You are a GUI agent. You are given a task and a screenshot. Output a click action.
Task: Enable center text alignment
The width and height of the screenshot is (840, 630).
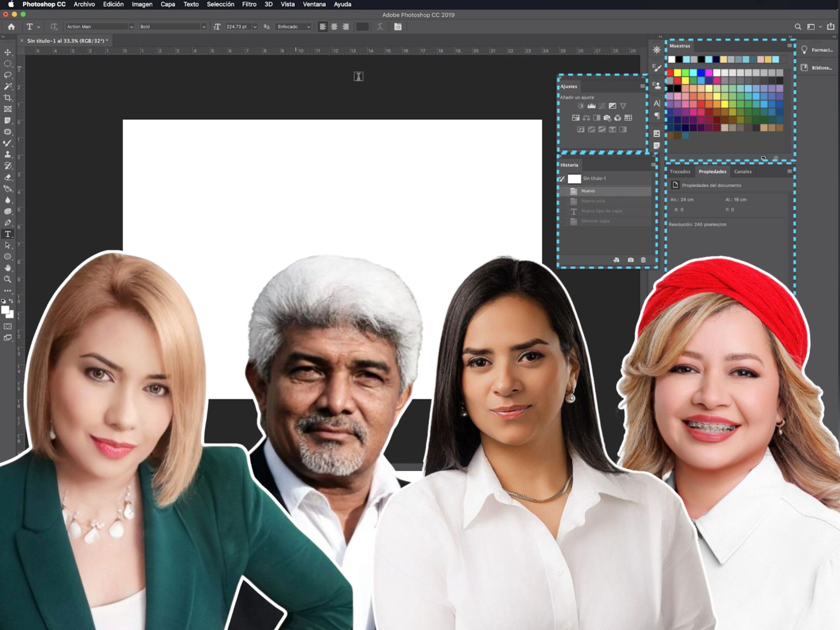click(x=334, y=27)
